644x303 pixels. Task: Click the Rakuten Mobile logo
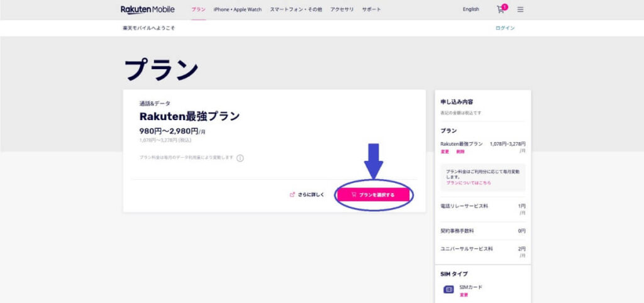pos(147,9)
